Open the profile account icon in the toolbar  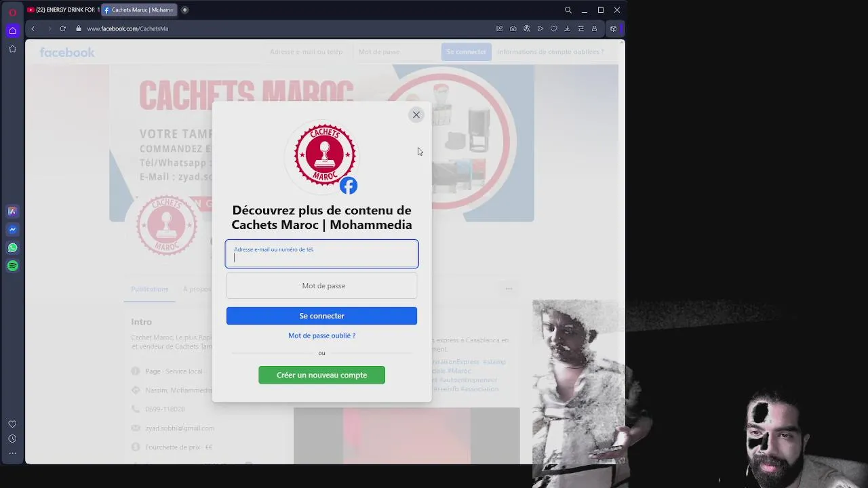pos(595,28)
